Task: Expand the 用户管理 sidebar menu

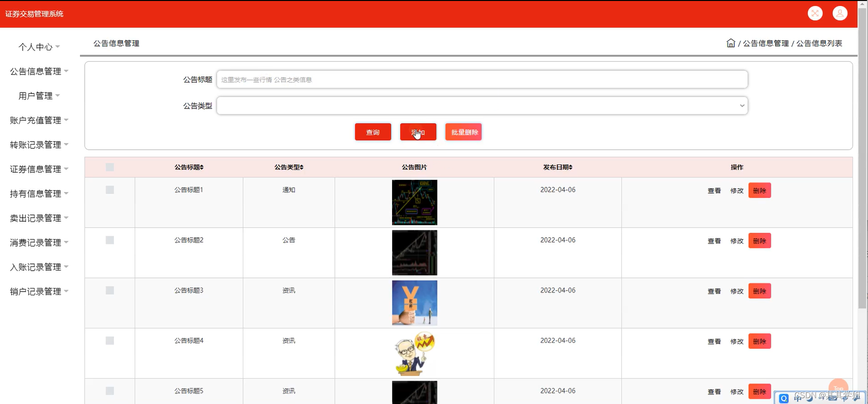Action: [39, 96]
